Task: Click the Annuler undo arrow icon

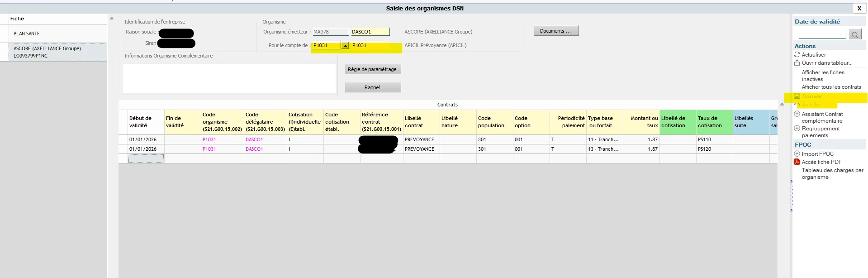Action: pos(797,105)
